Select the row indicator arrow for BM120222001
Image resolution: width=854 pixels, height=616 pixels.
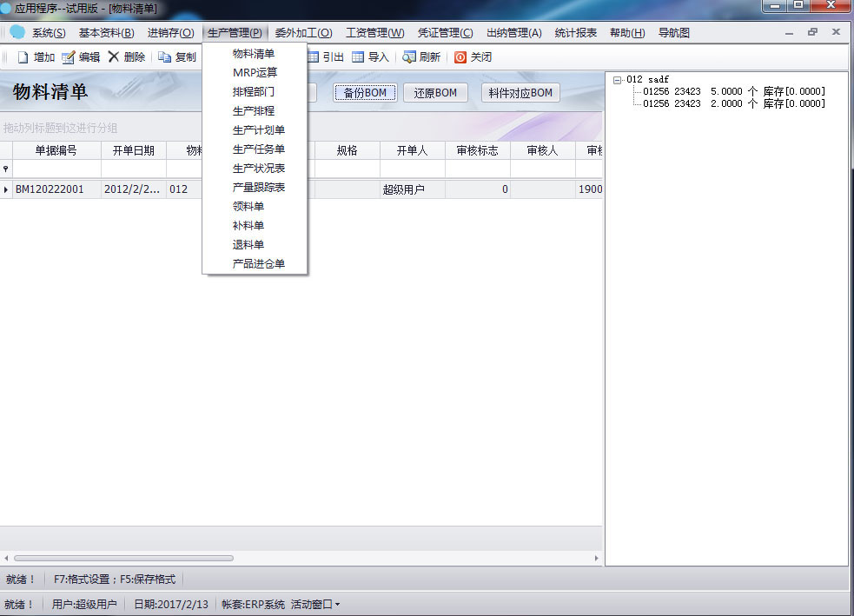coord(6,189)
